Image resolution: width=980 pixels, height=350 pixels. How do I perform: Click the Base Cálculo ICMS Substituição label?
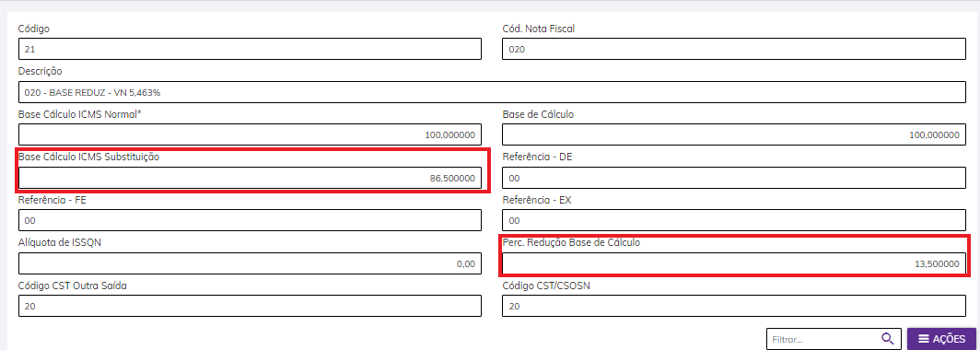(x=88, y=157)
